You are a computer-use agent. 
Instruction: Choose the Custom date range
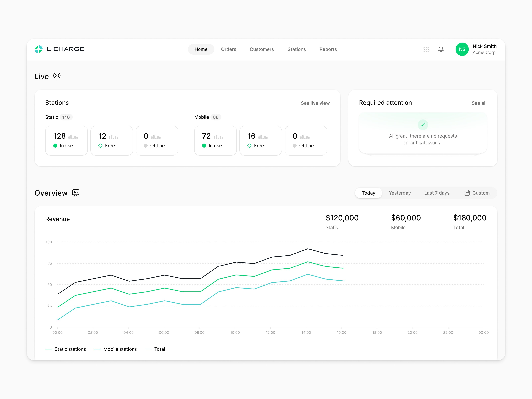(477, 193)
